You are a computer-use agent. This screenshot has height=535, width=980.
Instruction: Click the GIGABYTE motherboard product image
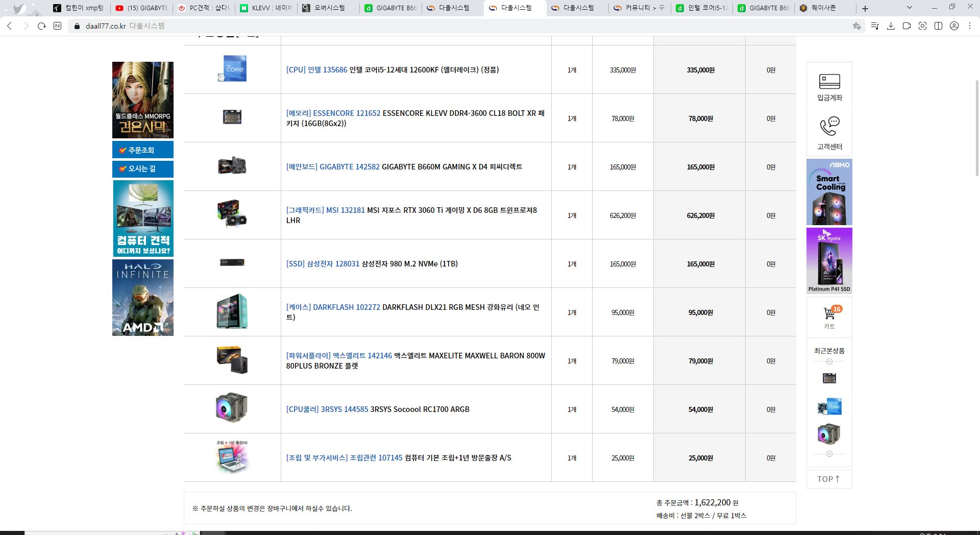(x=232, y=165)
